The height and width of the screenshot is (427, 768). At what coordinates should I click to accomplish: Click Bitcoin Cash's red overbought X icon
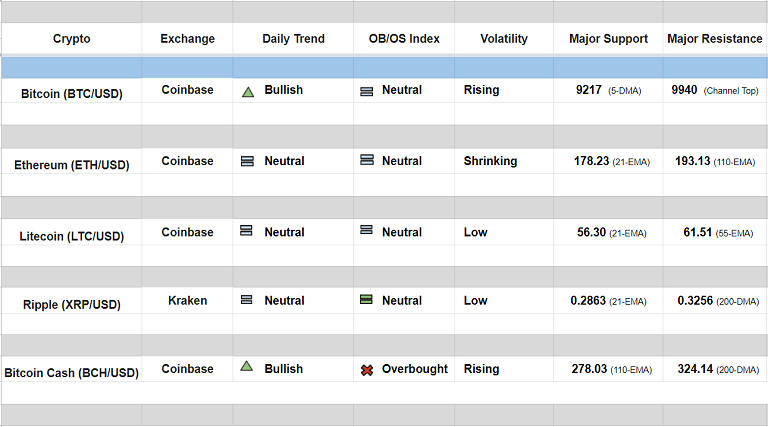pyautogui.click(x=367, y=370)
